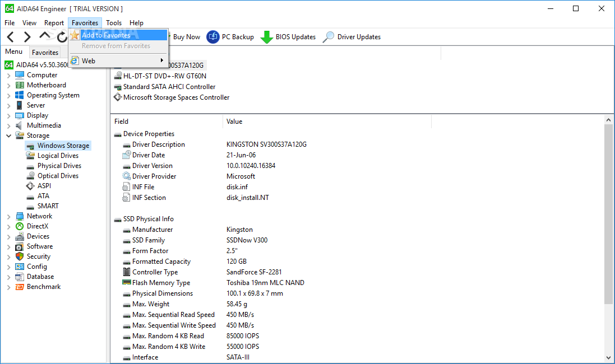
Task: Choose Add to Favorites menu entry
Action: point(118,35)
